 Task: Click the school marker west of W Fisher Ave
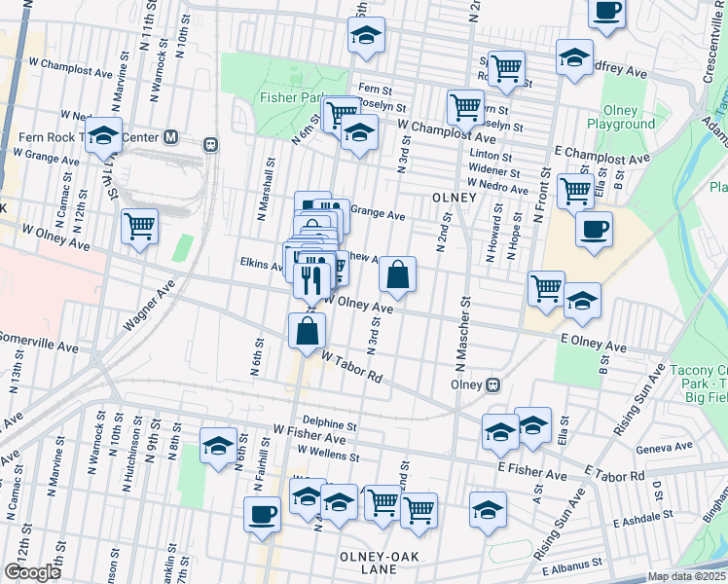pos(218,446)
